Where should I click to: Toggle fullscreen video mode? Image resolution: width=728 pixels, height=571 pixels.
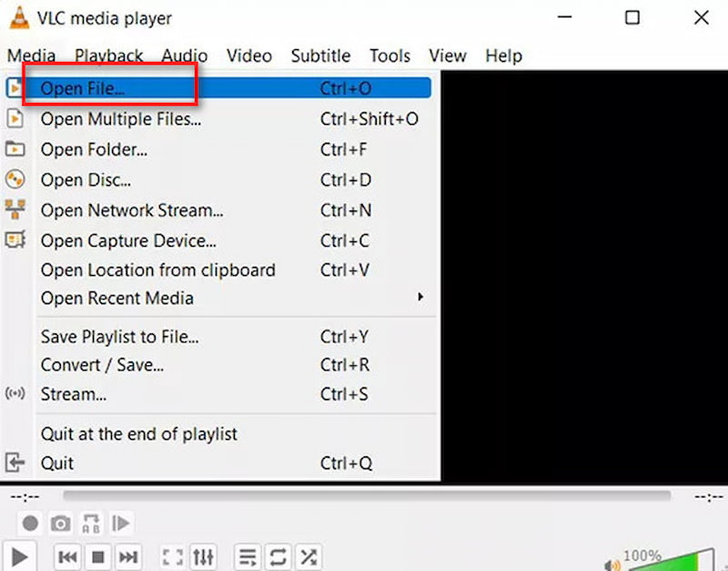click(x=173, y=556)
